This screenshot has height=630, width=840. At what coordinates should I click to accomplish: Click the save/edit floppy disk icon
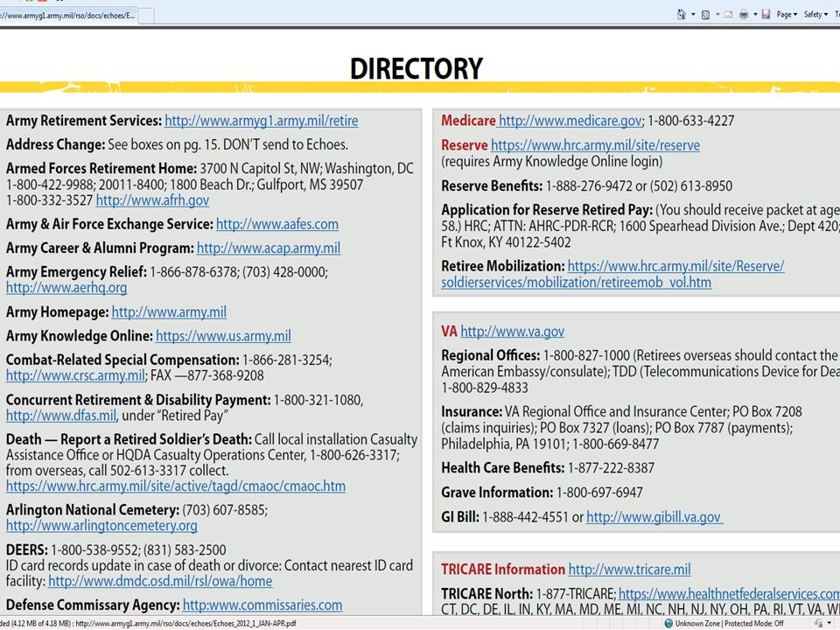(x=766, y=15)
